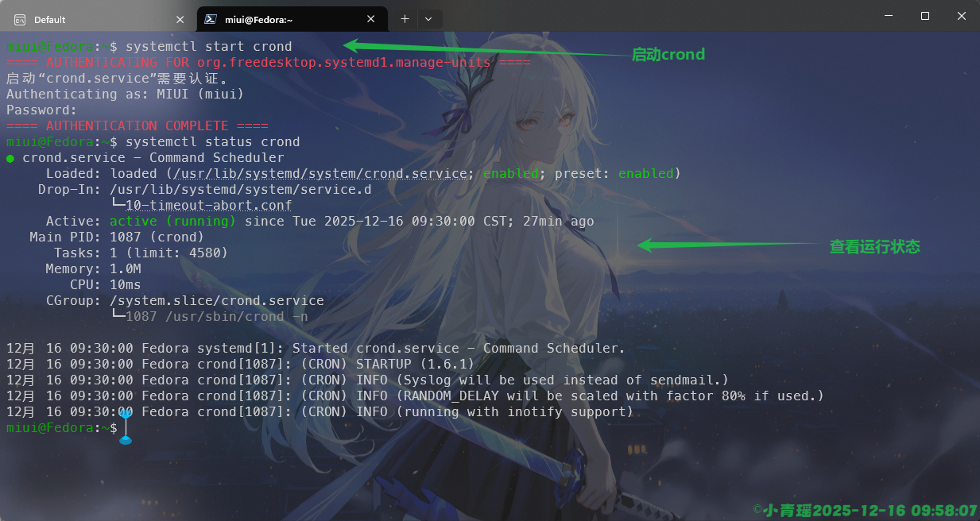Image resolution: width=980 pixels, height=521 pixels.
Task: Click the green status dot beside crond.service
Action: (x=10, y=158)
